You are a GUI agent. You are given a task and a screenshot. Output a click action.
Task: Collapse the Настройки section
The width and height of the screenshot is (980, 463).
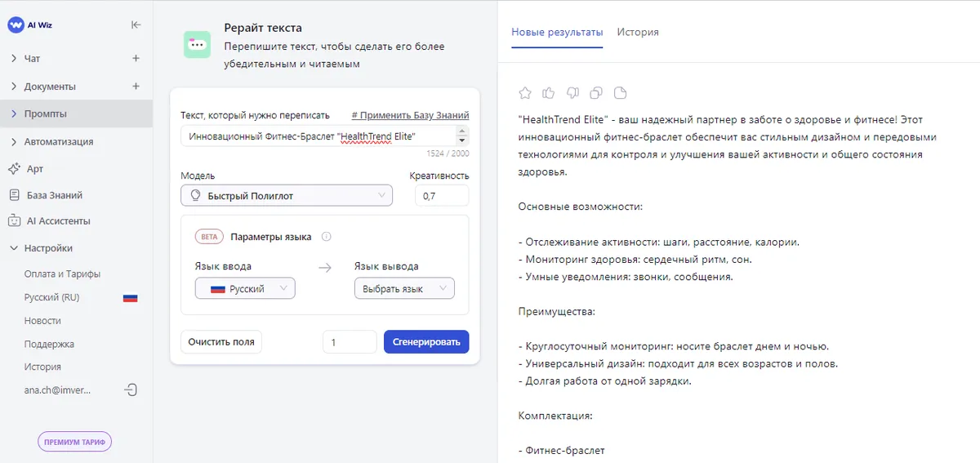[13, 248]
